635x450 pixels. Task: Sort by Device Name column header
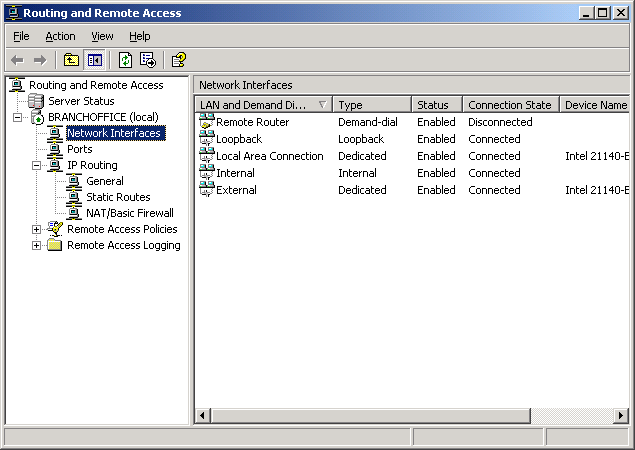(595, 105)
